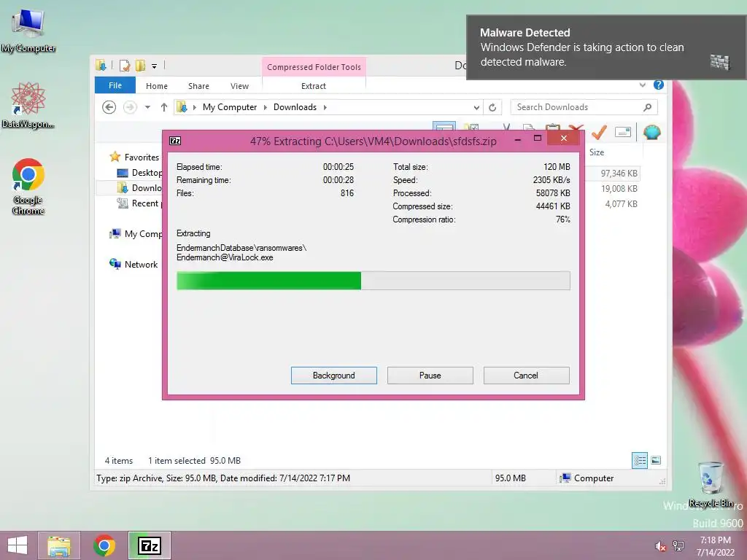Open the Customize Quick Access Toolbar dropdown arrow

tap(155, 66)
